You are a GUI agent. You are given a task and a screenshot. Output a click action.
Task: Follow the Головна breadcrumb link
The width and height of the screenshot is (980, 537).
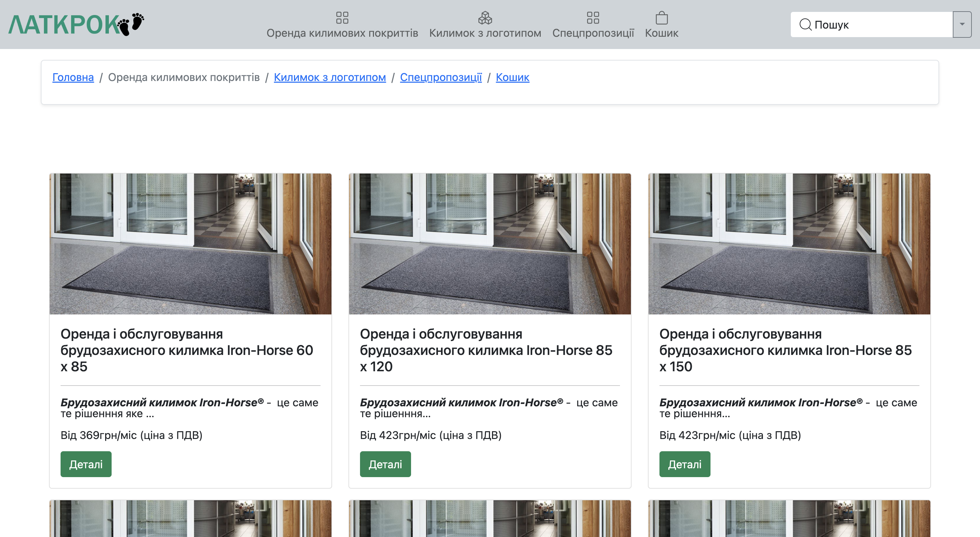73,77
